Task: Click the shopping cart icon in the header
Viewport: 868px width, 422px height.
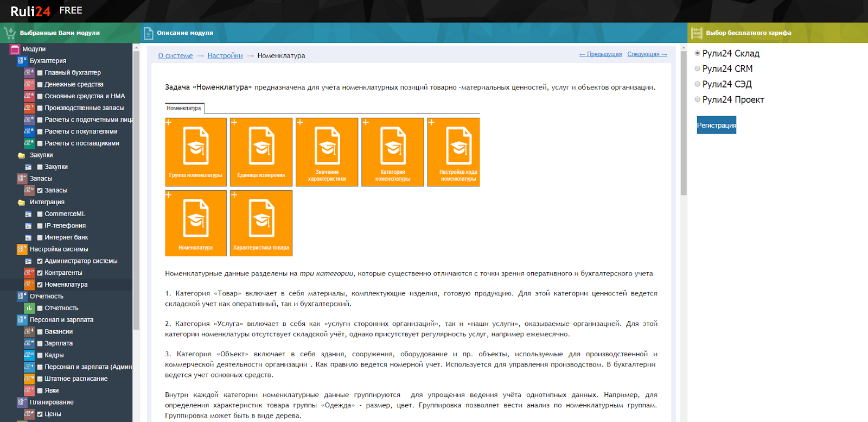Action: tap(9, 33)
